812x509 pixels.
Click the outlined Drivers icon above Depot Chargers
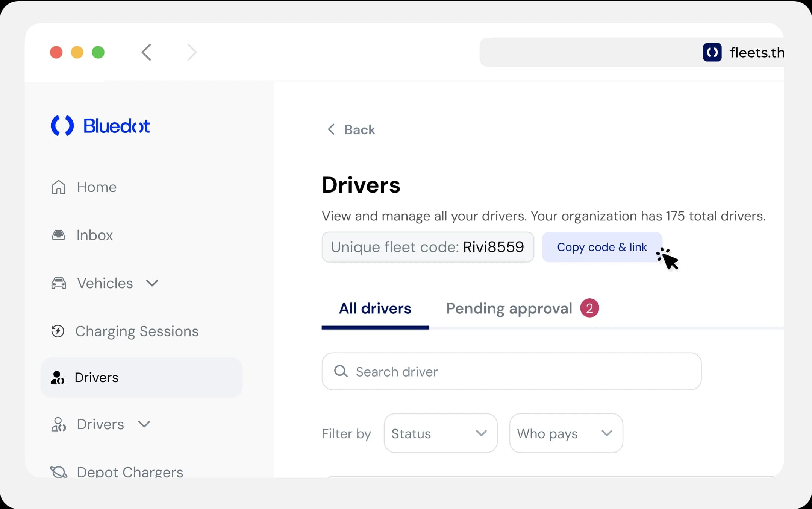(x=58, y=424)
